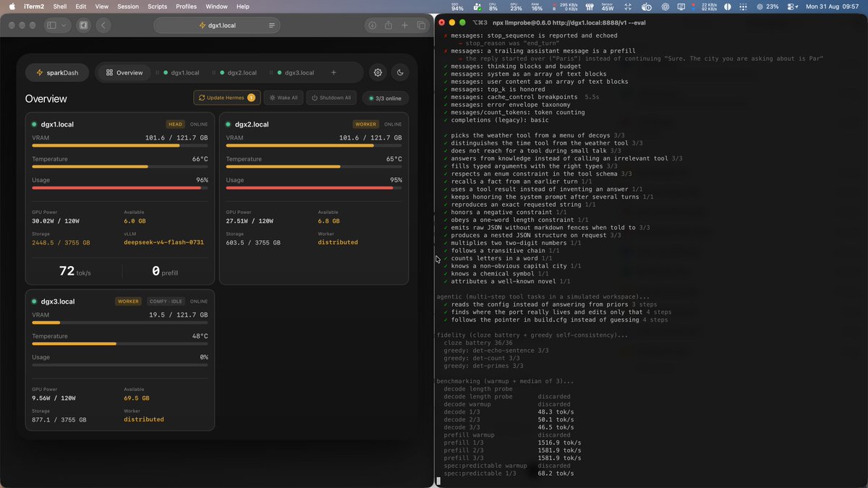Viewport: 868px width, 488px height.
Task: Switch to Overview tab
Action: 124,72
